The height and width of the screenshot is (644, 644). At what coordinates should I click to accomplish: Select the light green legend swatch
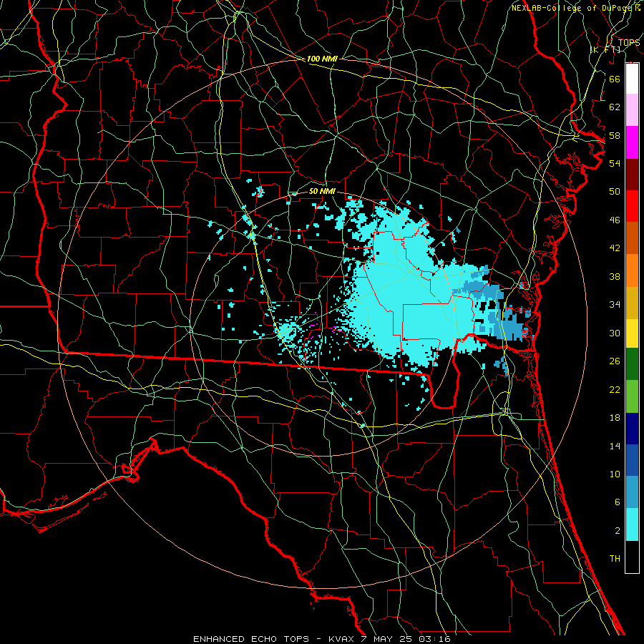(x=632, y=396)
